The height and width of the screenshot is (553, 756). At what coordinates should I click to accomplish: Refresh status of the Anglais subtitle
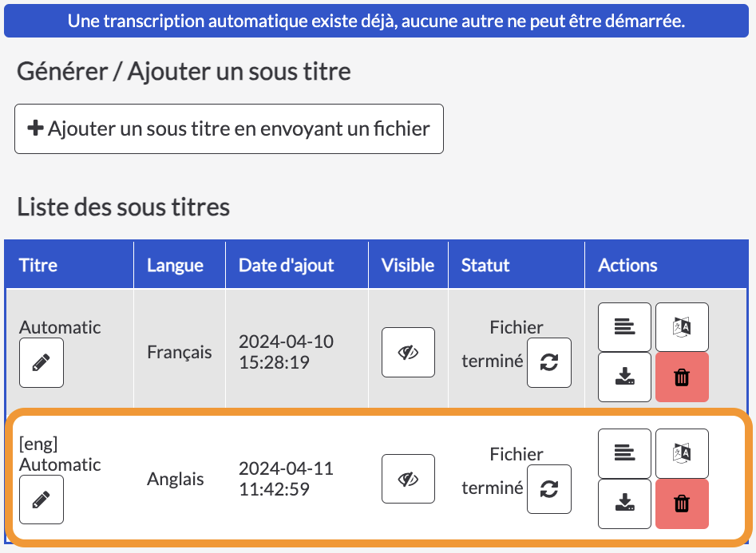tap(549, 489)
